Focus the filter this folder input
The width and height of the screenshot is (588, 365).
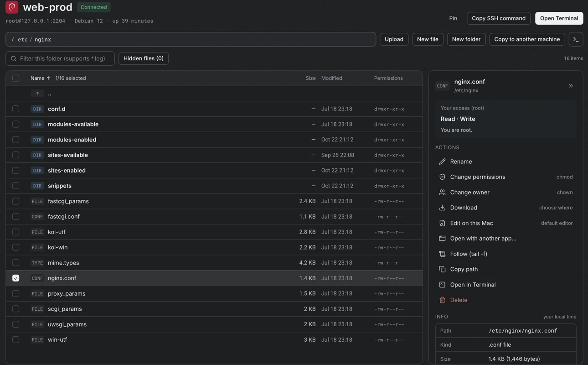pos(60,58)
